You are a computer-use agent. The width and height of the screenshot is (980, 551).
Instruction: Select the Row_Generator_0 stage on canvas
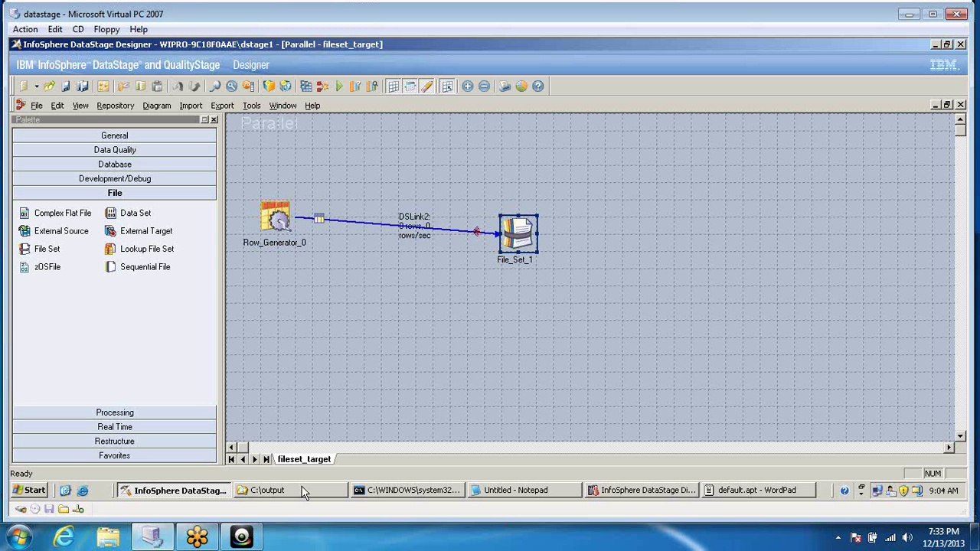click(x=275, y=217)
